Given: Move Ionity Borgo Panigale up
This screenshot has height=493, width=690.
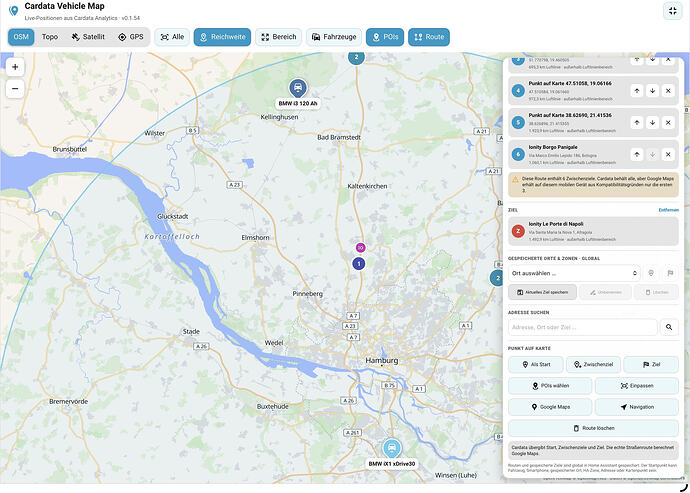Looking at the screenshot, I should click(x=636, y=154).
